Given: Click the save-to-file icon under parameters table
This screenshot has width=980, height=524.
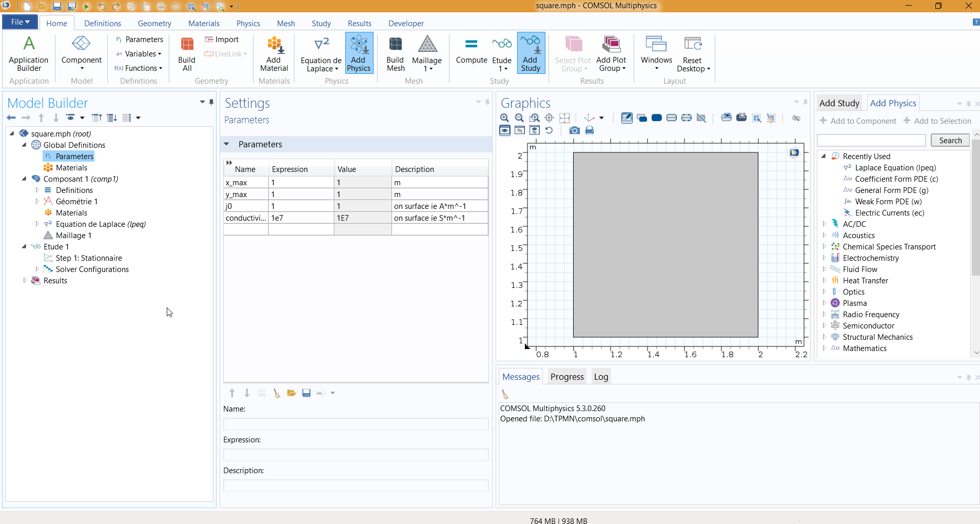Looking at the screenshot, I should (306, 393).
